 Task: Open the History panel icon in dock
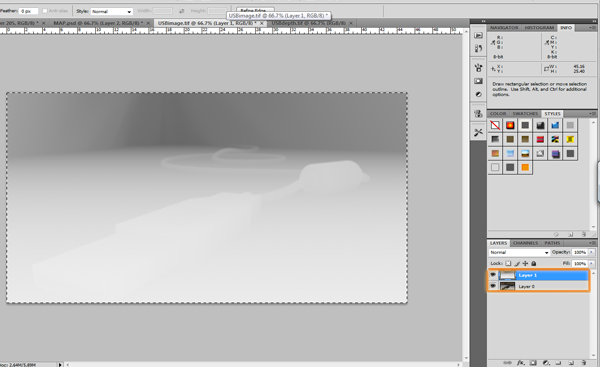478,49
